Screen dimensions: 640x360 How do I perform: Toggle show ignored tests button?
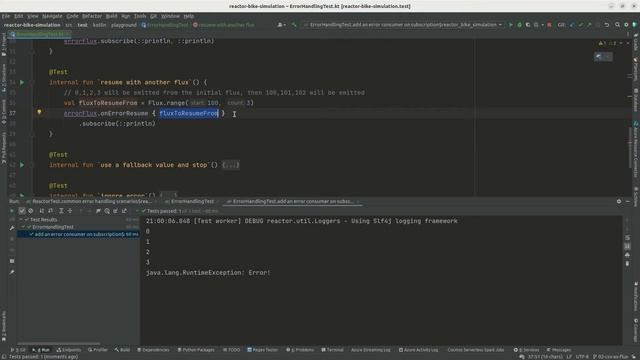coord(31,211)
